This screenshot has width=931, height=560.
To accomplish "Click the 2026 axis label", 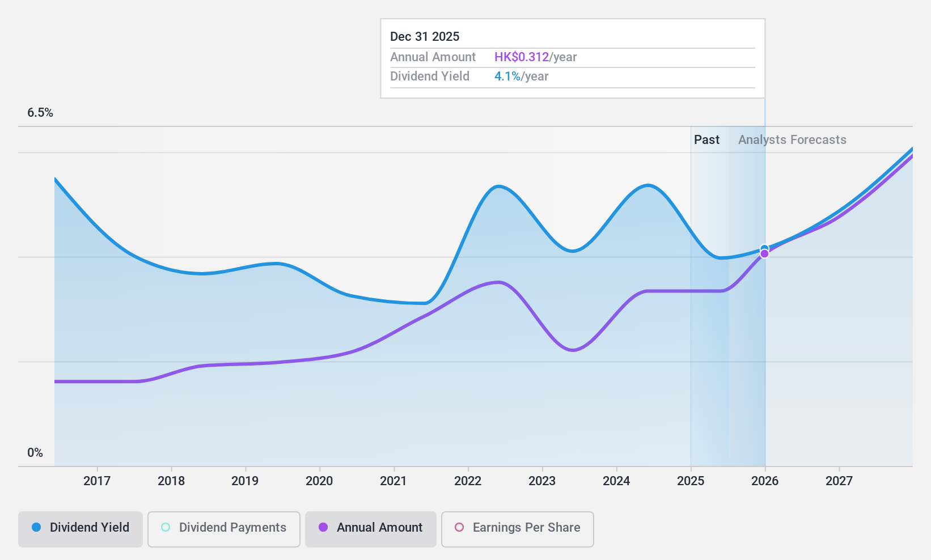I will 765,481.
